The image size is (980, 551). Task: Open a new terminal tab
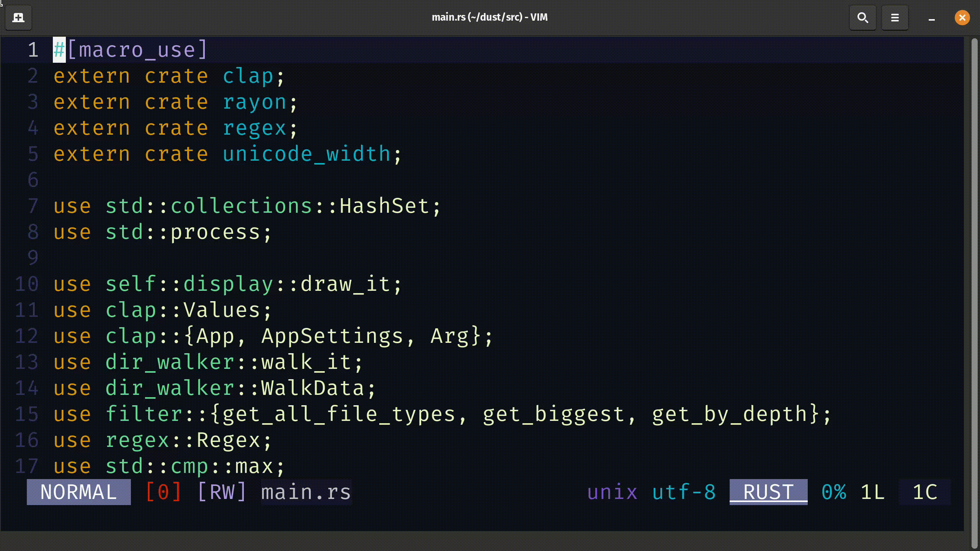pos(18,17)
